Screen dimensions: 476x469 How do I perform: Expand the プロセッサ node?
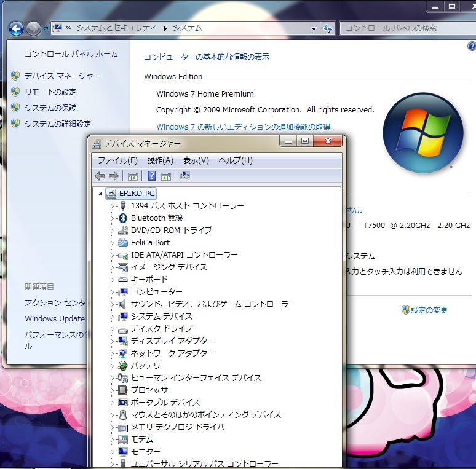(x=113, y=390)
